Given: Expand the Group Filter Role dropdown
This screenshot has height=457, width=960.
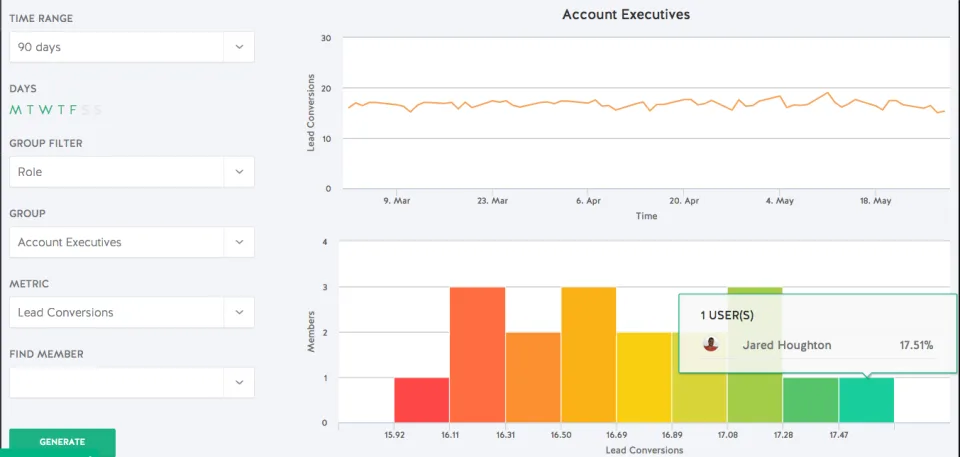Looking at the screenshot, I should (239, 172).
